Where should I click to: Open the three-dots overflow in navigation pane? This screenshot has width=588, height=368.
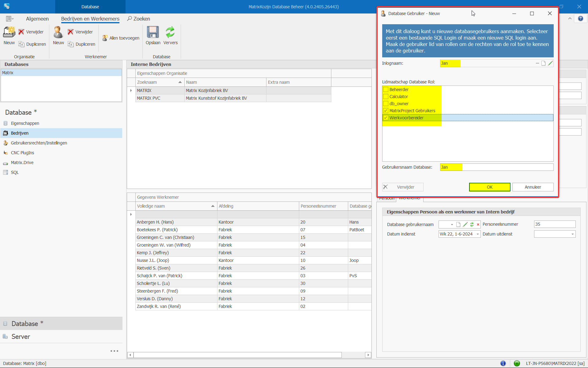114,351
